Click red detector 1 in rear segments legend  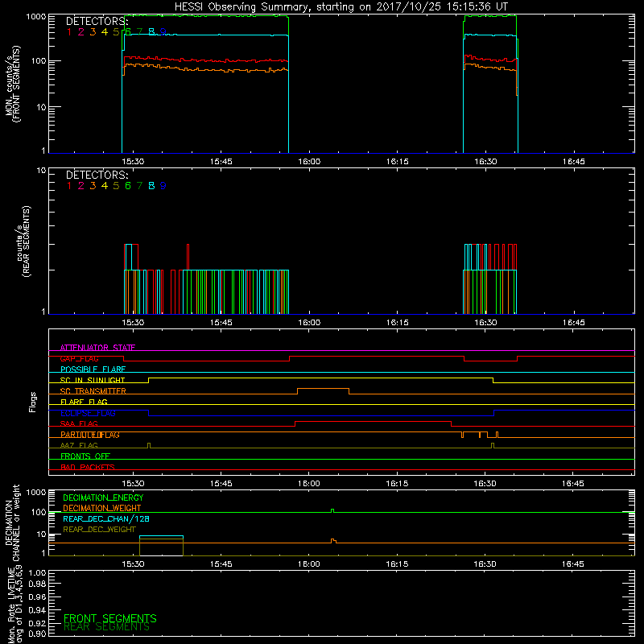point(69,186)
